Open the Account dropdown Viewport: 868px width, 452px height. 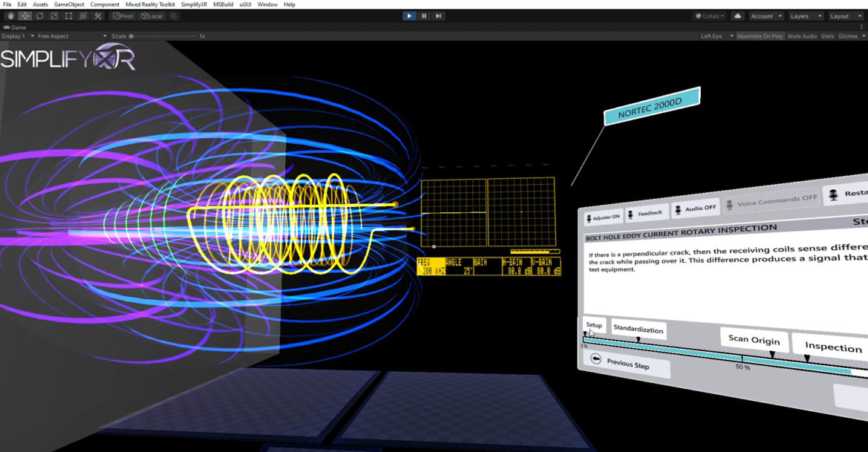(766, 16)
